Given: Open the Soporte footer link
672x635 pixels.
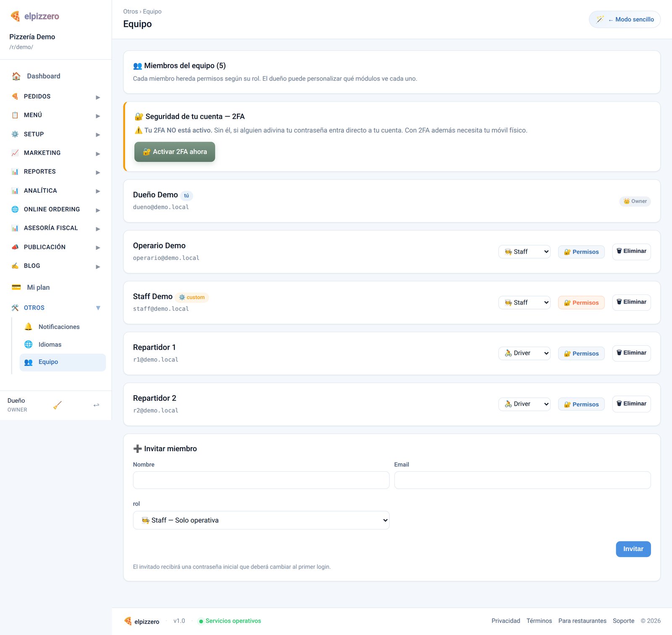Looking at the screenshot, I should [623, 621].
